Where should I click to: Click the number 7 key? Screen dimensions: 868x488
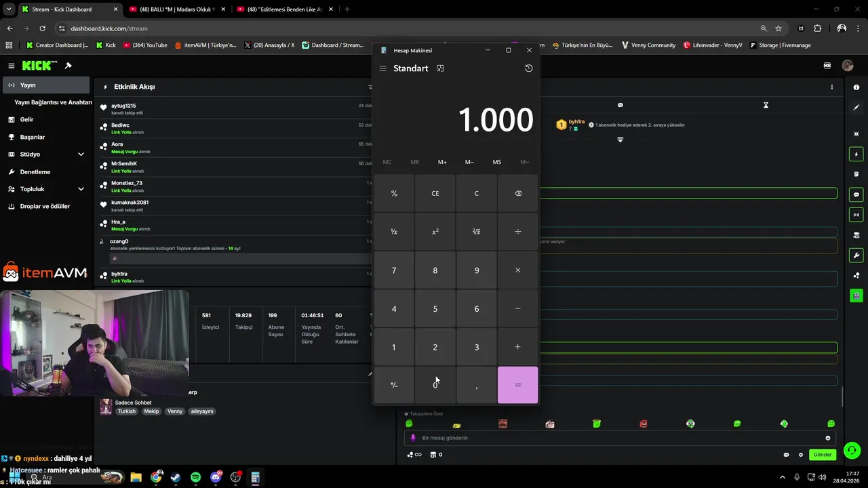(x=394, y=270)
